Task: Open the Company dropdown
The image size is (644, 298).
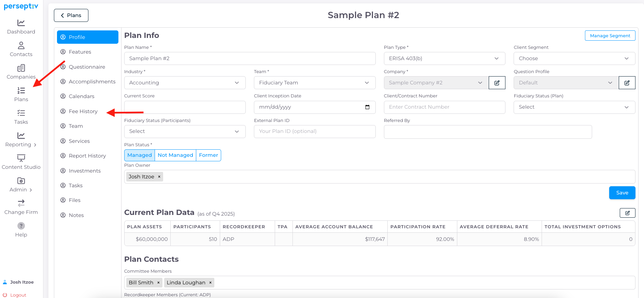Action: tap(436, 83)
